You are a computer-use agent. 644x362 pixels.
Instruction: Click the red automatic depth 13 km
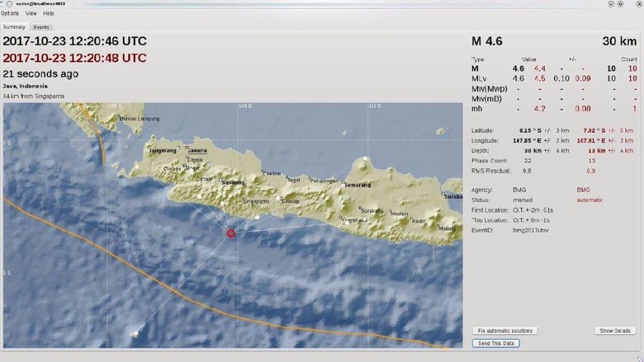(597, 150)
